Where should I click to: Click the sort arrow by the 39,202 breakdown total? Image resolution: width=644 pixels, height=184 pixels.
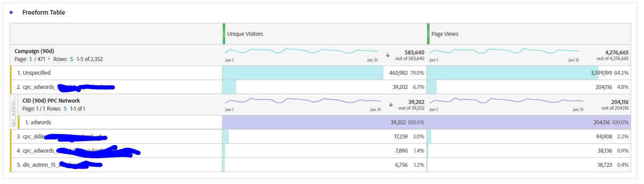point(391,104)
